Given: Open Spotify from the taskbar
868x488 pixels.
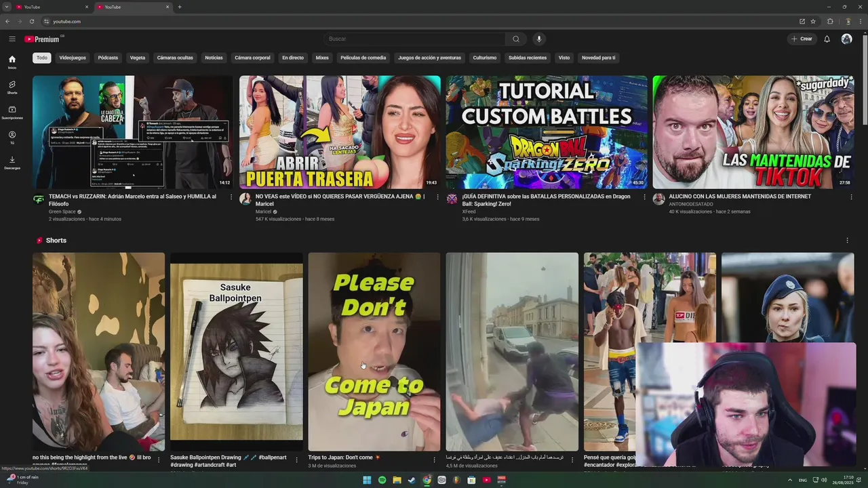Looking at the screenshot, I should [x=382, y=480].
